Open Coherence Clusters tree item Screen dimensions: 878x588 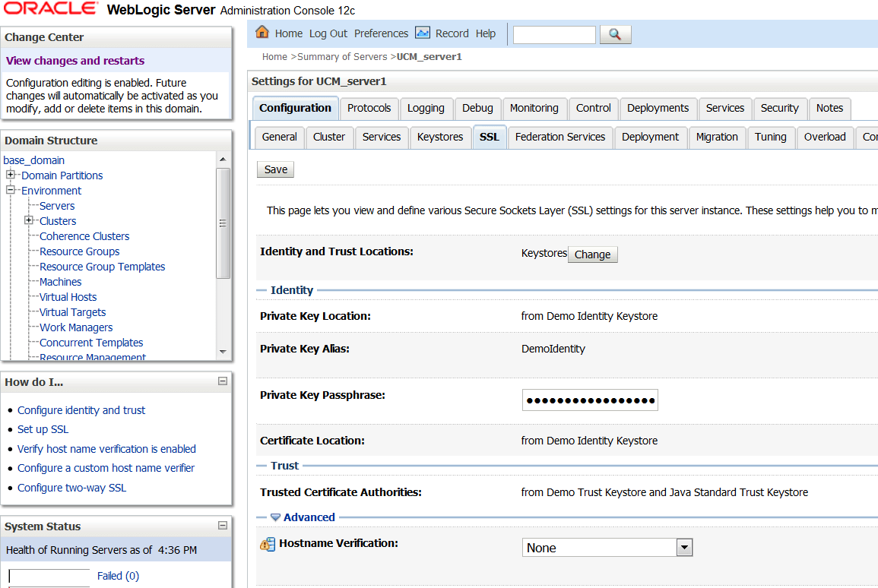tap(84, 236)
